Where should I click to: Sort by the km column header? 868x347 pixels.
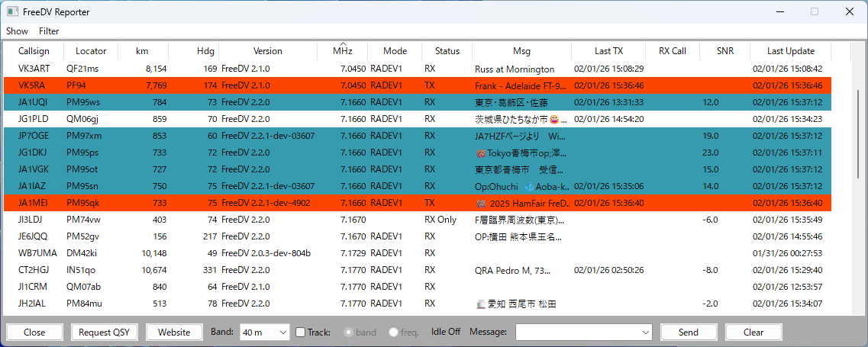[x=142, y=51]
